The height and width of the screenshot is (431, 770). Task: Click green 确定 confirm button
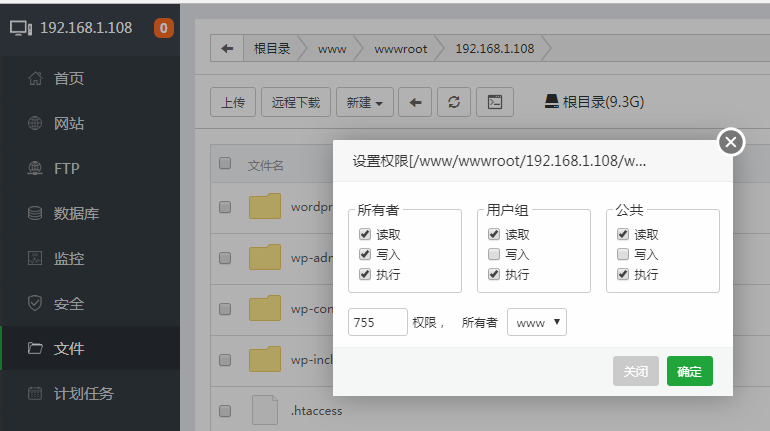[x=689, y=371]
